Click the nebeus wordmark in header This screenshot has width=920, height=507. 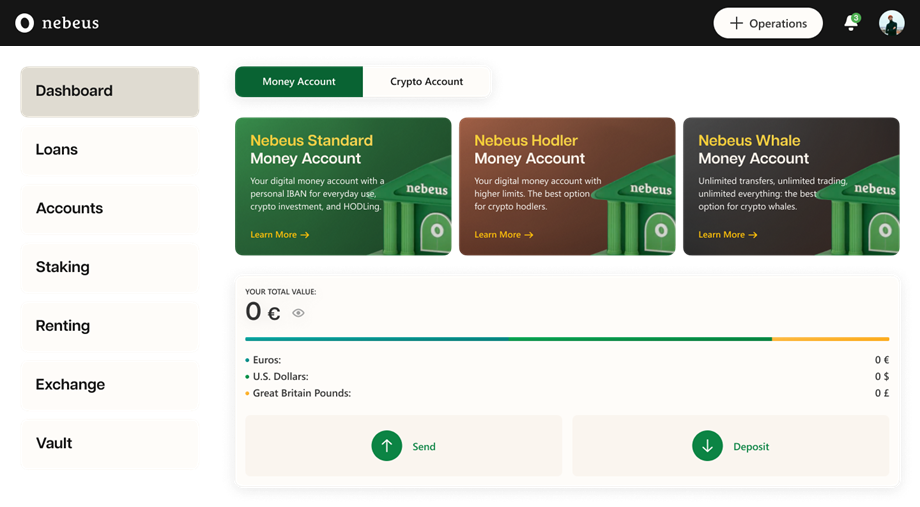(x=70, y=23)
